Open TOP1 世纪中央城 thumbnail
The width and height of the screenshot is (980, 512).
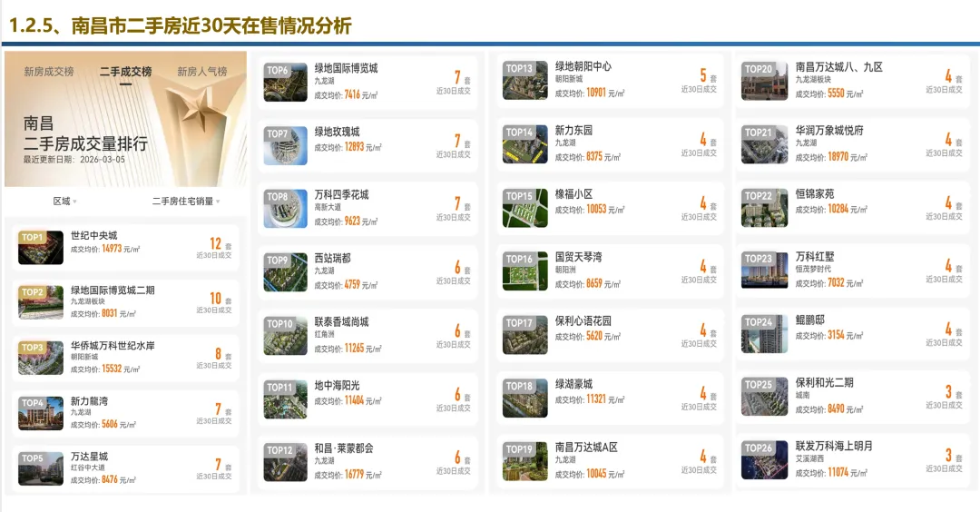41,248
